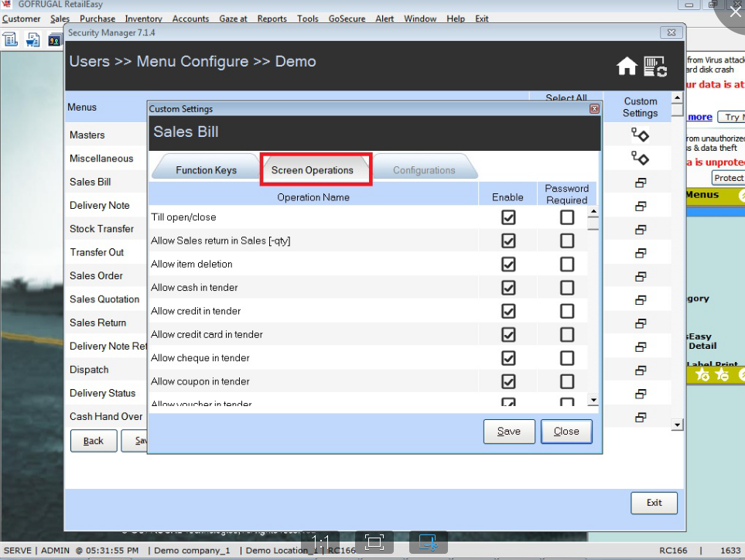745x560 pixels.
Task: Click the Exit button in Security Manager
Action: coord(654,503)
